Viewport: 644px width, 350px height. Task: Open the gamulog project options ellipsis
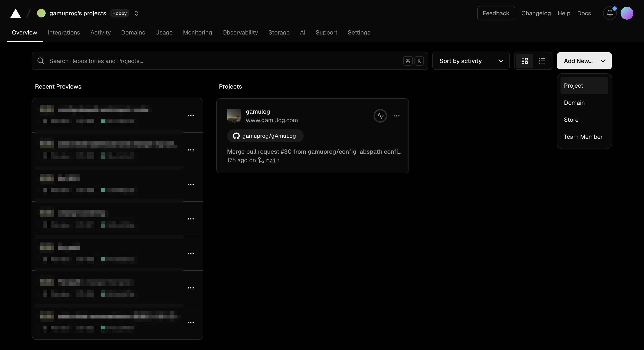[x=396, y=116]
